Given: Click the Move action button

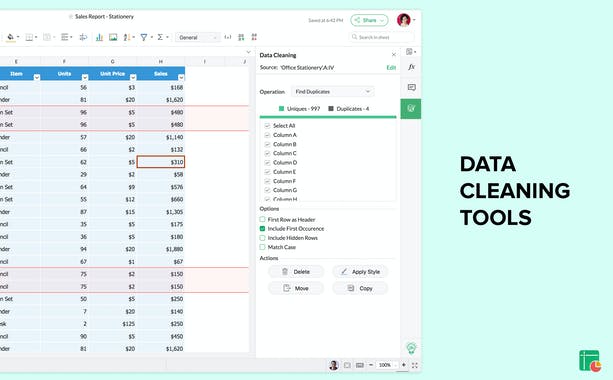Looking at the screenshot, I should click(296, 288).
